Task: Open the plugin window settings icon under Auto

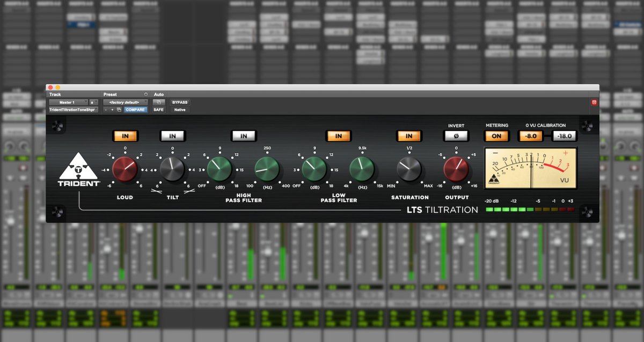Action: click(159, 102)
